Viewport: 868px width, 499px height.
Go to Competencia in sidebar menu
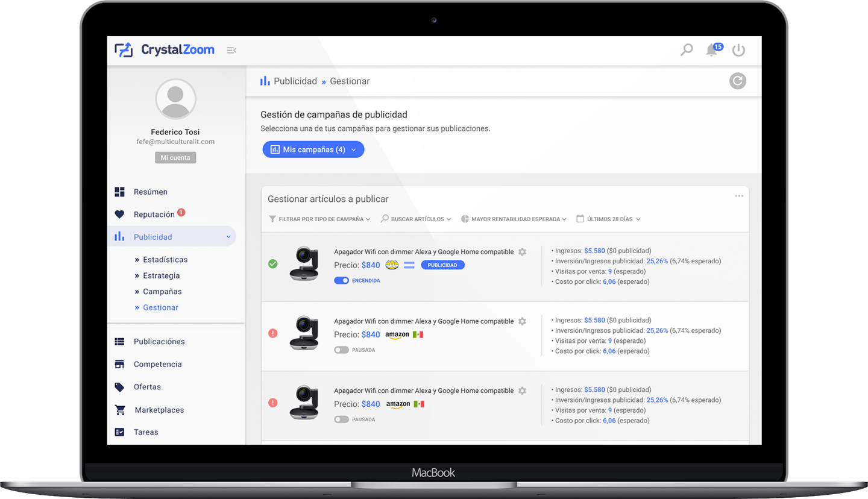coord(157,365)
